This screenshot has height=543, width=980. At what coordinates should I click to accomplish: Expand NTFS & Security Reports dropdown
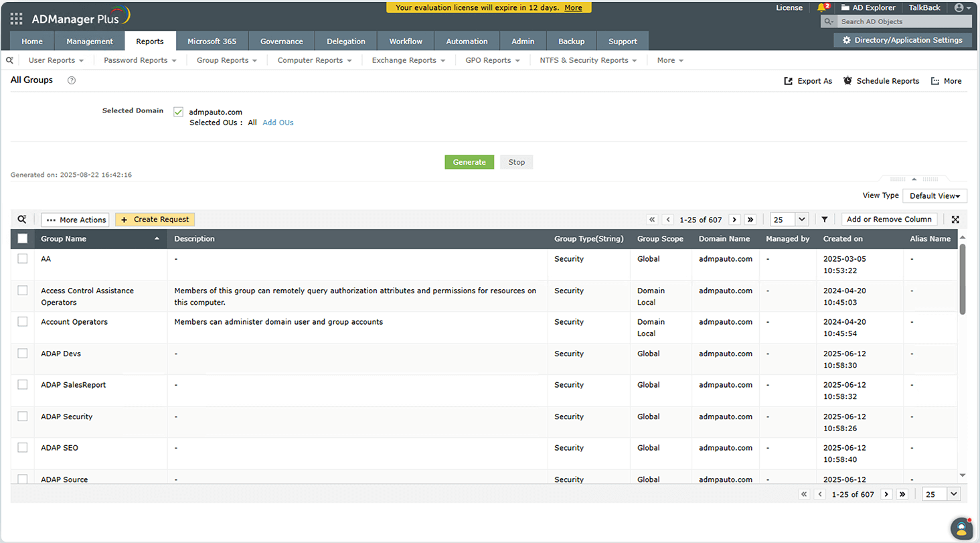click(588, 60)
